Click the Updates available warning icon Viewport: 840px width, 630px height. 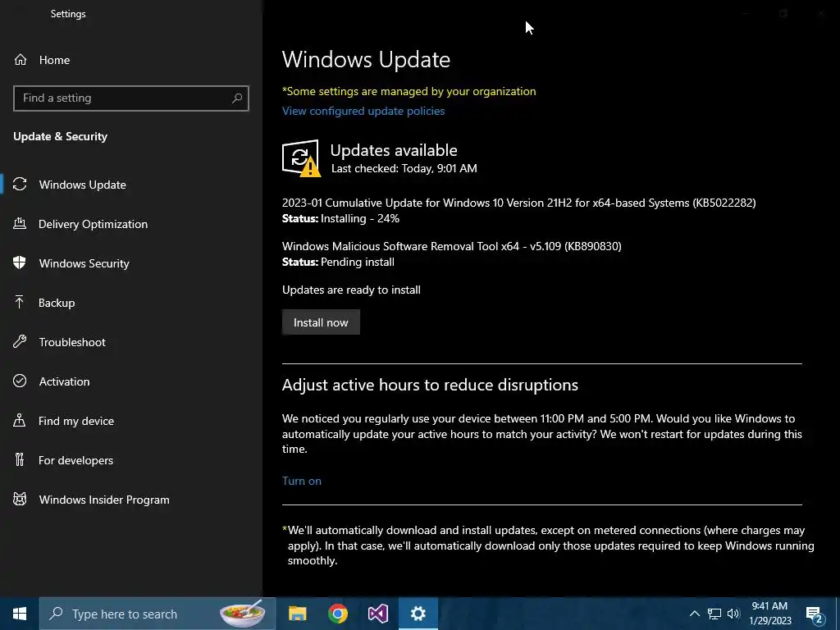click(301, 158)
